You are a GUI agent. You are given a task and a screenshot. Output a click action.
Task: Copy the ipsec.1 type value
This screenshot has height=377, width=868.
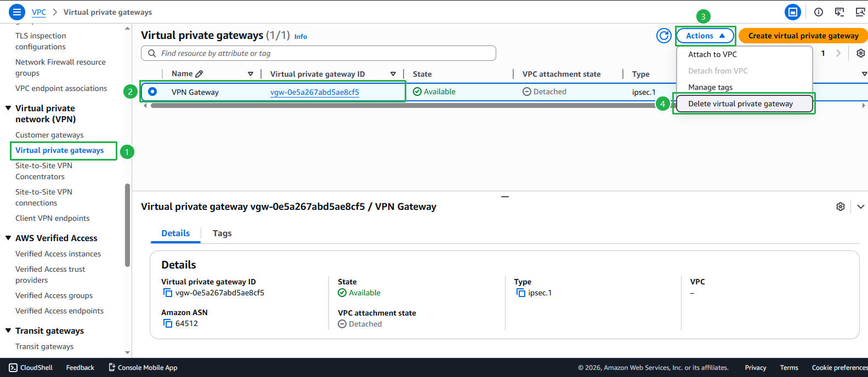coord(521,293)
